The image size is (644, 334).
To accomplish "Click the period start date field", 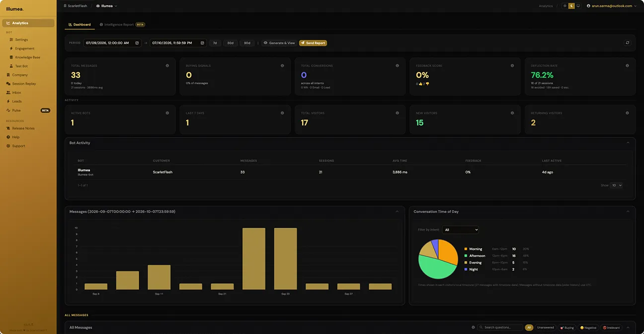I will [x=112, y=43].
